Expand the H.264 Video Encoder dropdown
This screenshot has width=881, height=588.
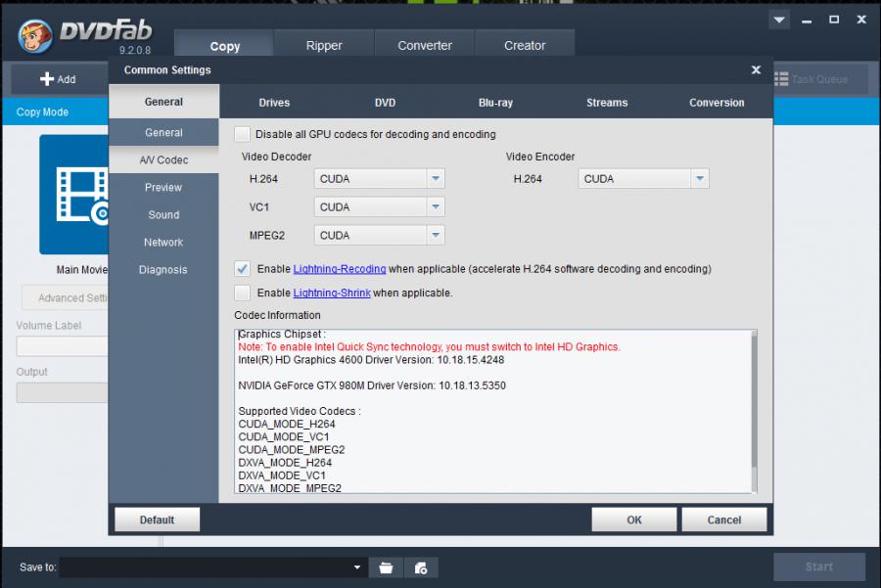click(x=700, y=179)
